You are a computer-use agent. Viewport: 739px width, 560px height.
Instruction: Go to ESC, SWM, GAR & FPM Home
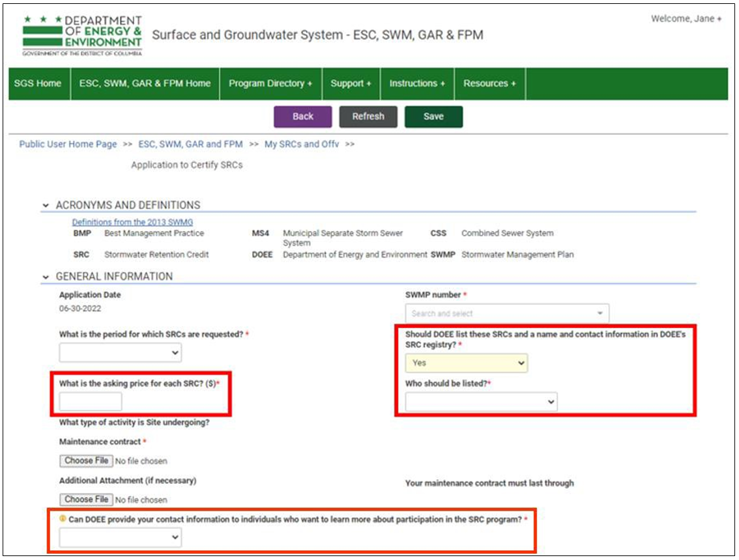[145, 83]
